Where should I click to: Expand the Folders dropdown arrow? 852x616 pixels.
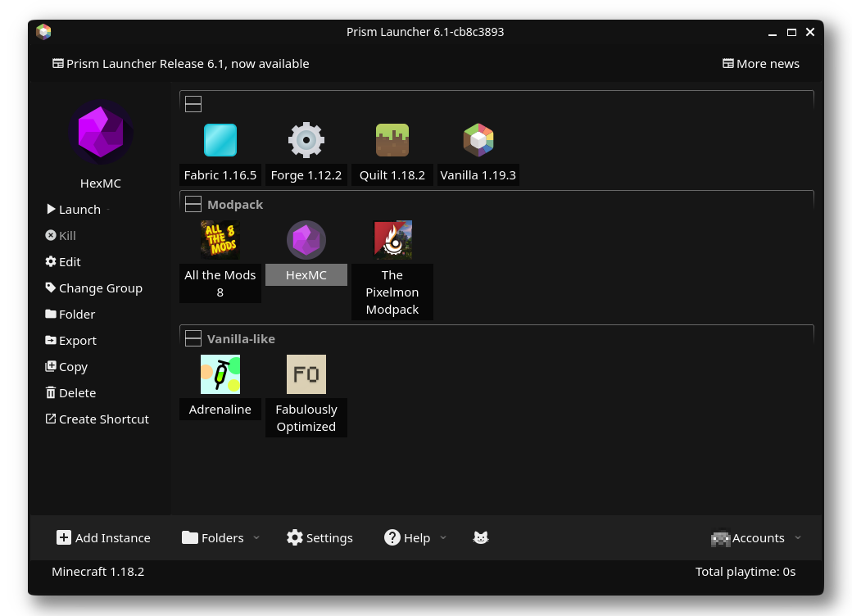[x=256, y=537]
